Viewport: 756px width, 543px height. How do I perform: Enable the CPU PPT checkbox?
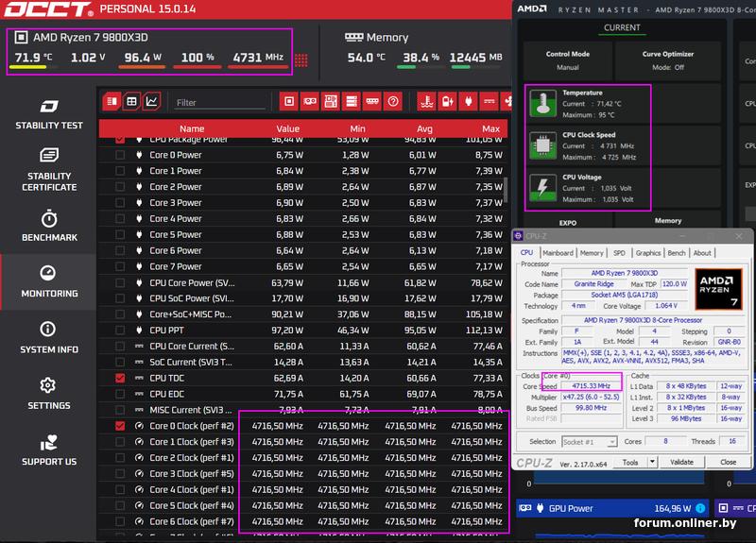click(120, 330)
